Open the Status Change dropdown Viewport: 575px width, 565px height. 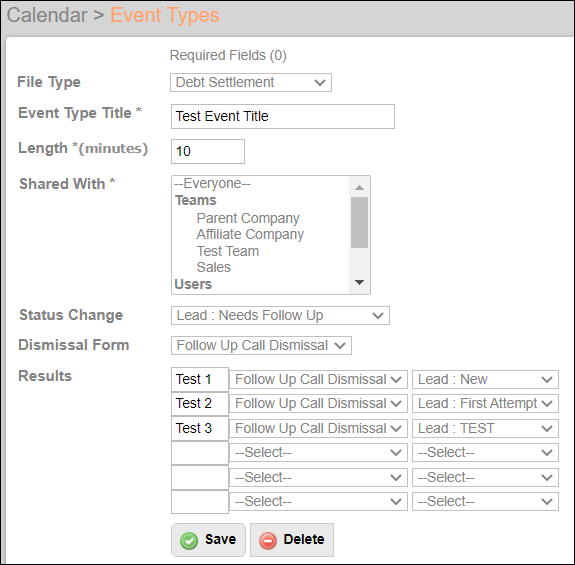[280, 315]
